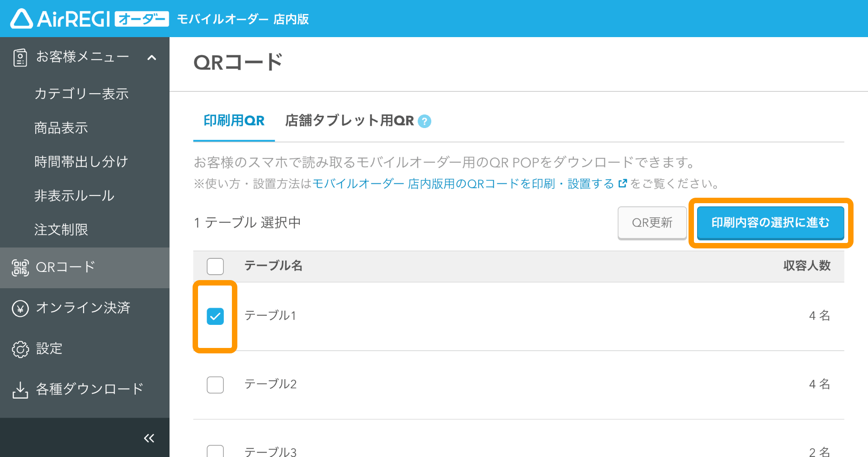Viewport: 868px width, 457px height.
Task: Toggle the select-all checkbox in table header
Action: (x=215, y=266)
